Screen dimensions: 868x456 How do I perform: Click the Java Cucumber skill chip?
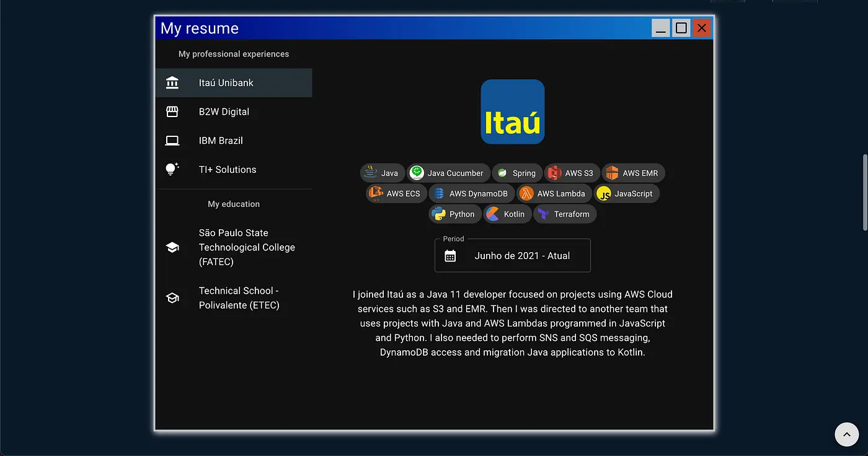(448, 173)
